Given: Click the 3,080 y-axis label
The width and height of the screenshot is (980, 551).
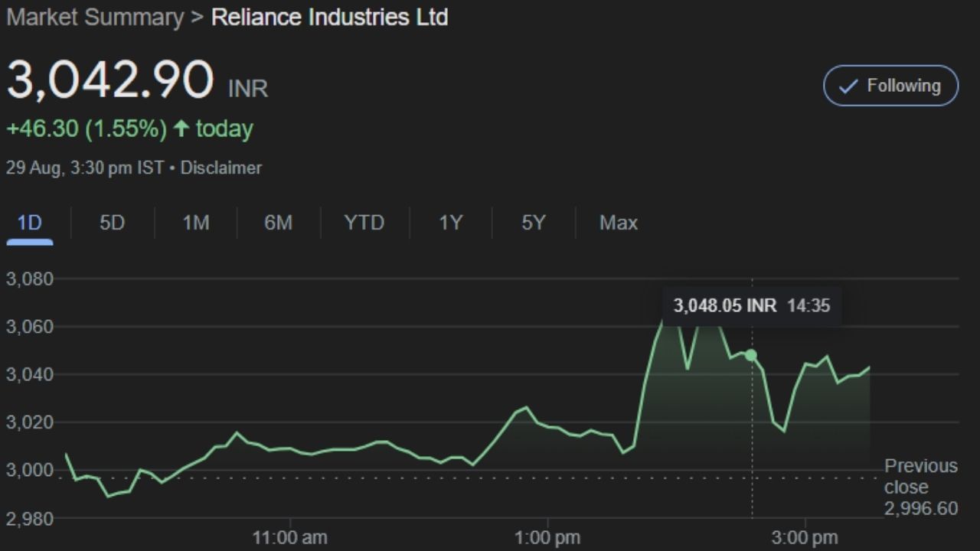Looking at the screenshot, I should (30, 279).
